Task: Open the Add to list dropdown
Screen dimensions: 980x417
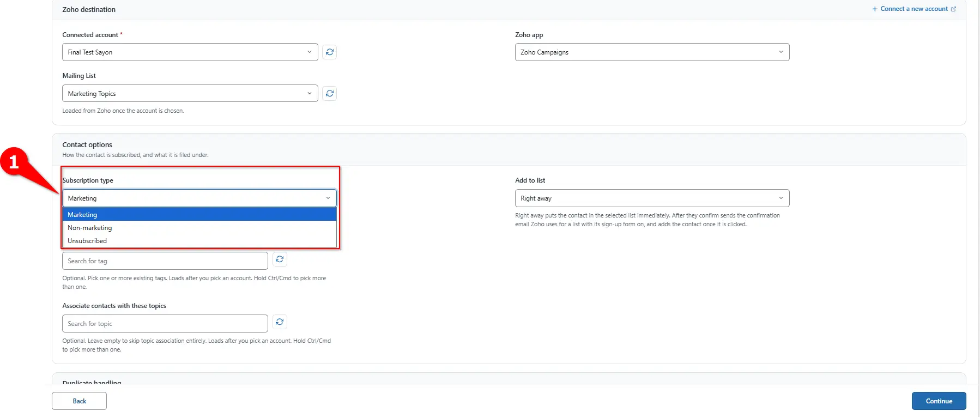Action: 652,198
